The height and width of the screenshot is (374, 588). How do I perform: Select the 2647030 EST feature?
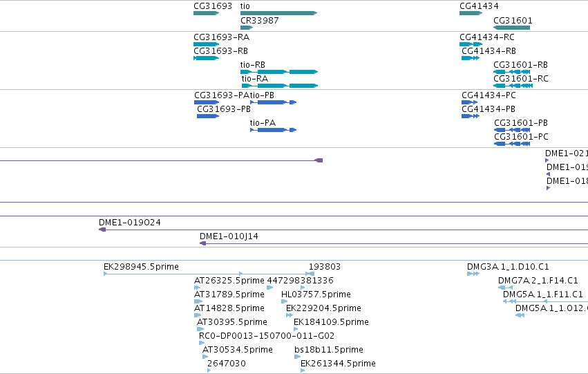209,371
